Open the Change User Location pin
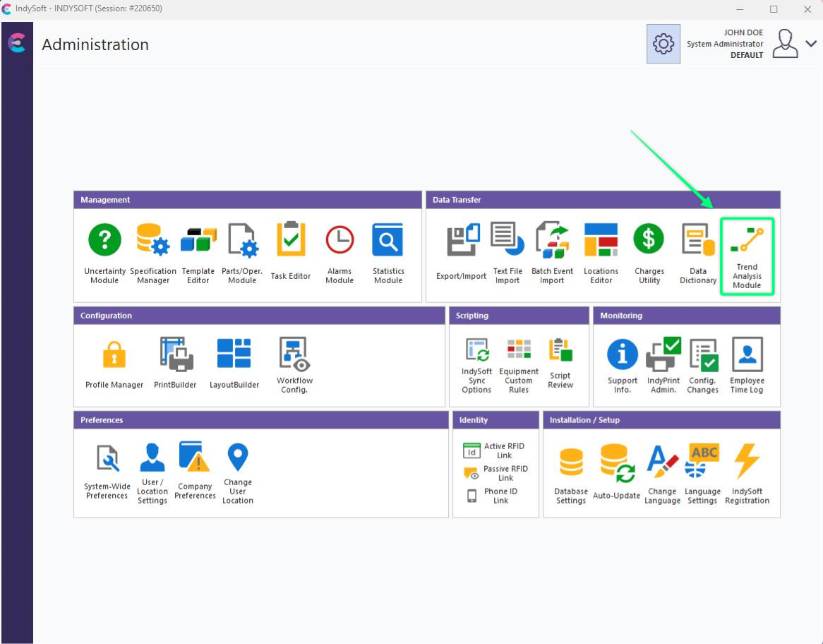Screen dimensions: 823x644 pos(238,458)
